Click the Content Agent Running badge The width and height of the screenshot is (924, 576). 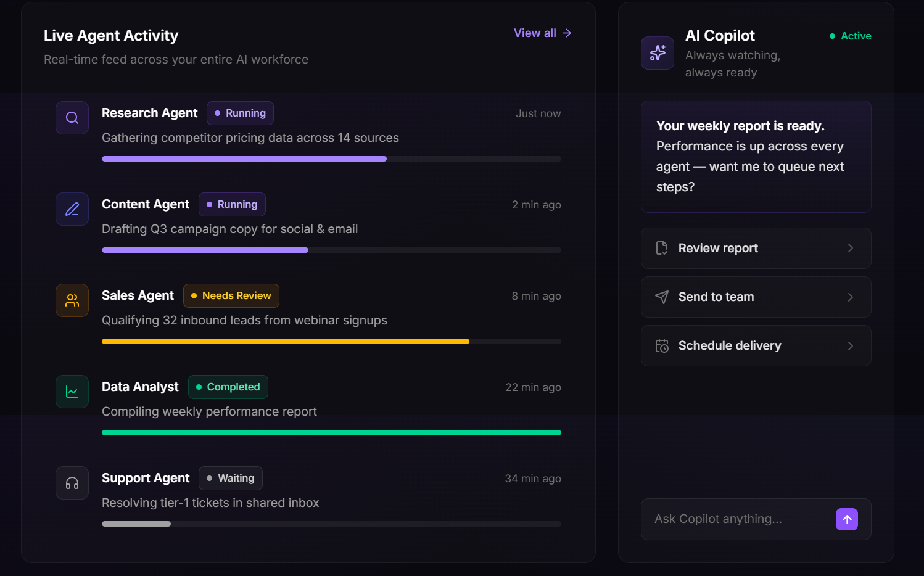[232, 204]
